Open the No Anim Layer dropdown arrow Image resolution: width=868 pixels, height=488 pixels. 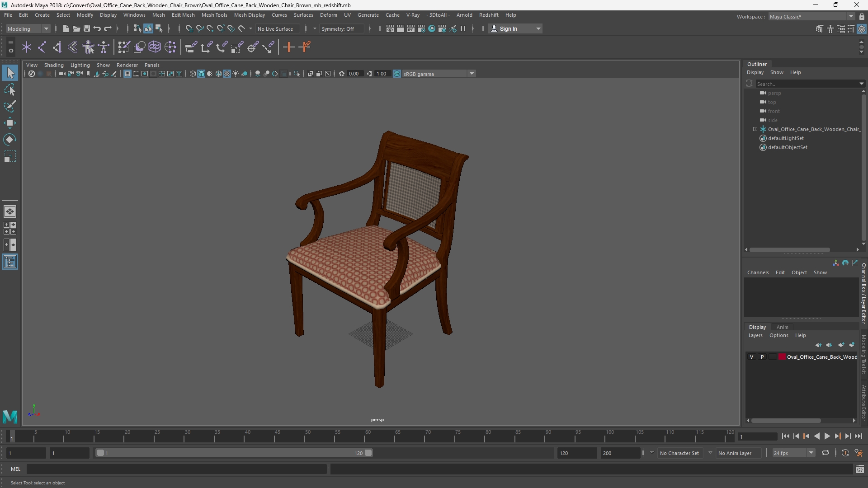tap(710, 453)
